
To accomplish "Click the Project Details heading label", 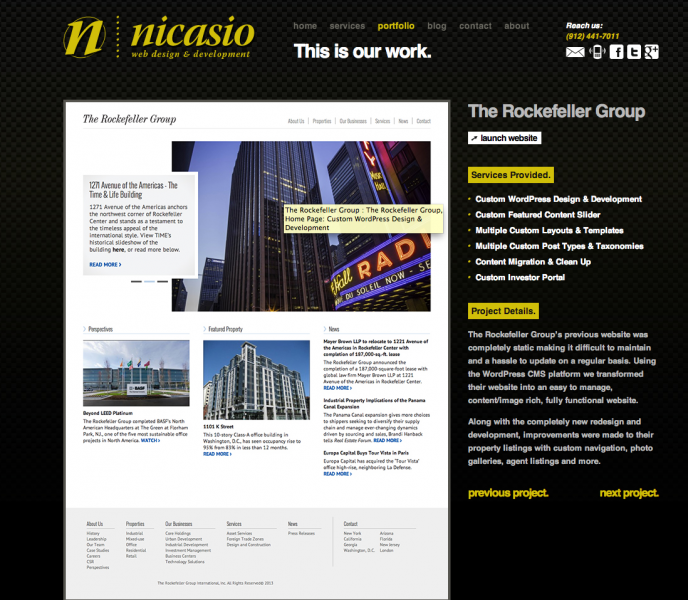I will click(x=503, y=311).
